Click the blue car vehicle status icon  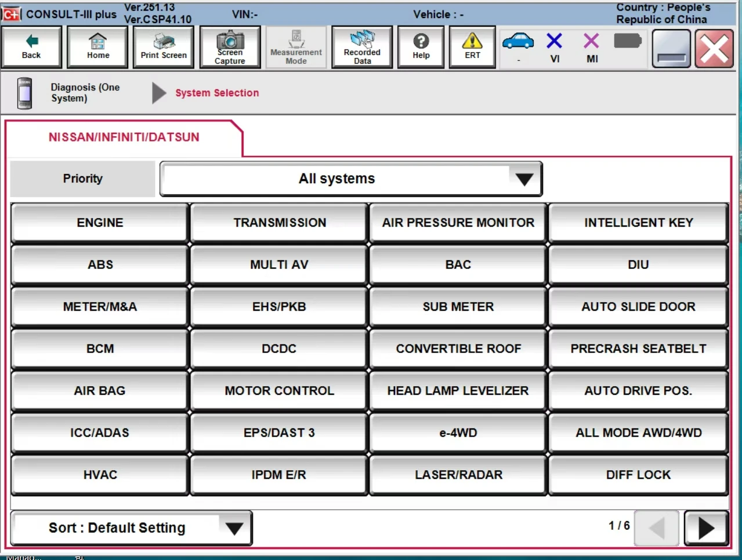pos(518,42)
